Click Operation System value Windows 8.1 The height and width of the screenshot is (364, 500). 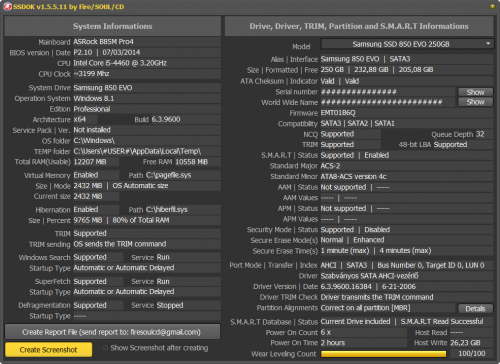[x=94, y=98]
